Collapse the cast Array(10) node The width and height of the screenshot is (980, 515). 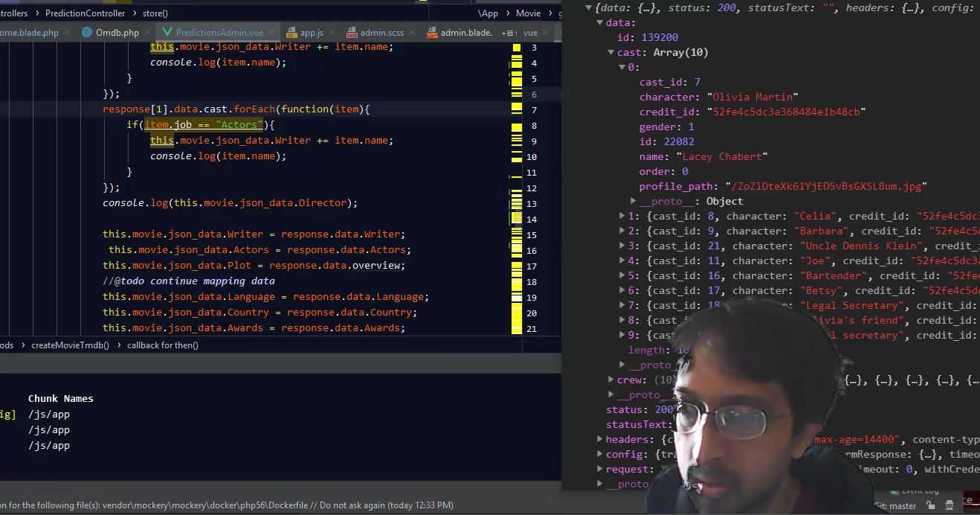[611, 53]
